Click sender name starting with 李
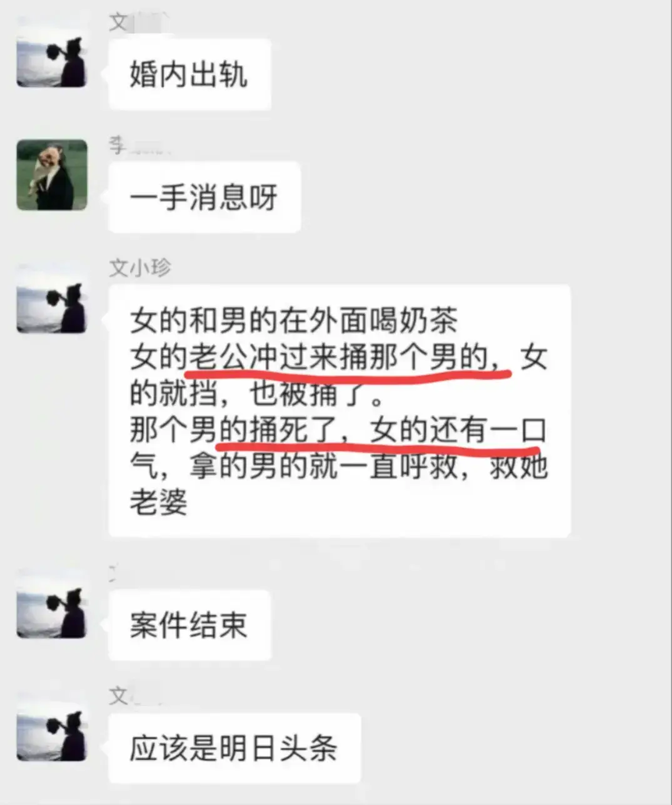 point(139,146)
